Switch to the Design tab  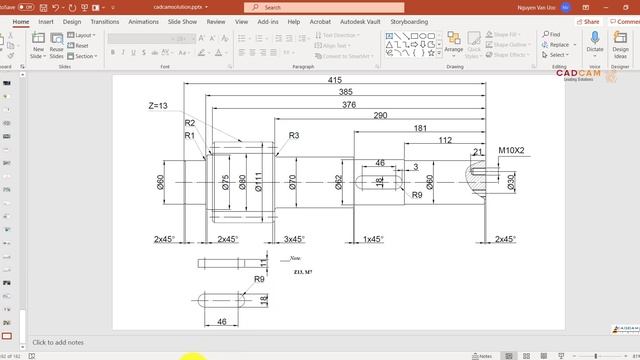tap(72, 22)
